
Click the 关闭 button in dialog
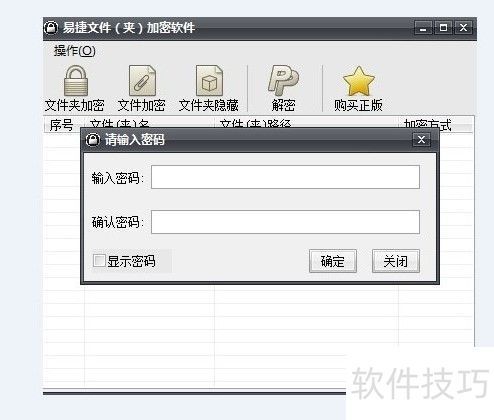coord(396,261)
